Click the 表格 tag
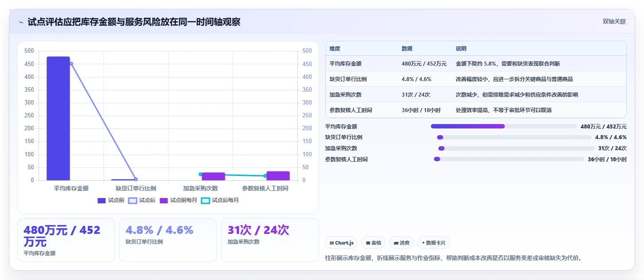Image resolution: width=644 pixels, height=280 pixels. pos(374,243)
